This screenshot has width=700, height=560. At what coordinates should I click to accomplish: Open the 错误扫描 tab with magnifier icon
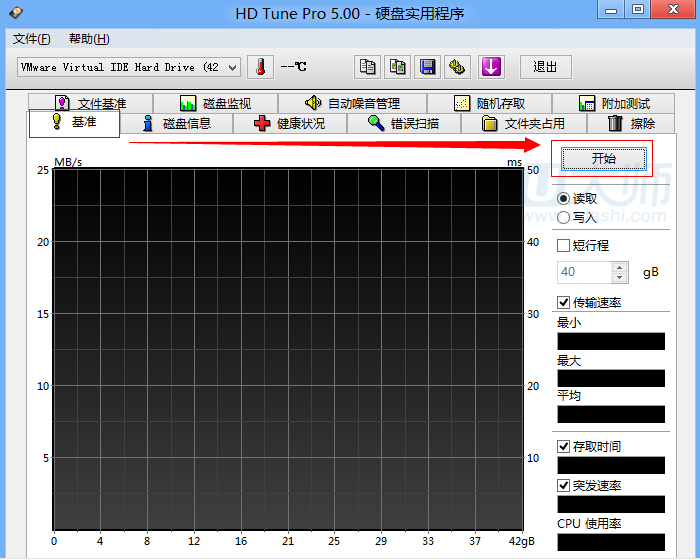(x=402, y=124)
